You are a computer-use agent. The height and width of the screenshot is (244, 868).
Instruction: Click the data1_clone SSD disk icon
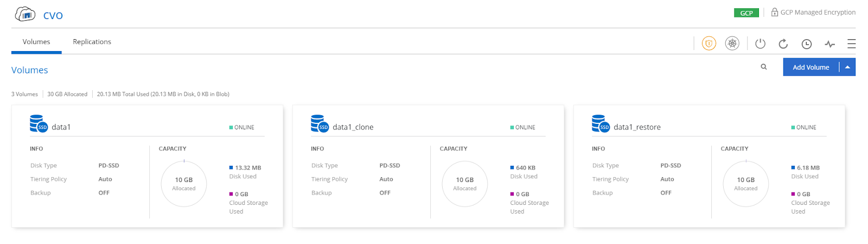tap(320, 123)
